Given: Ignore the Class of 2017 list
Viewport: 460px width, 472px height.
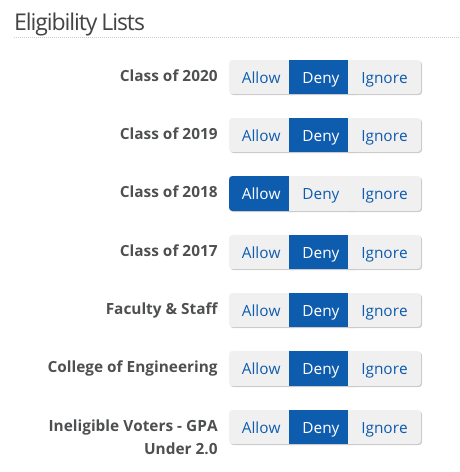Looking at the screenshot, I should click(385, 252).
